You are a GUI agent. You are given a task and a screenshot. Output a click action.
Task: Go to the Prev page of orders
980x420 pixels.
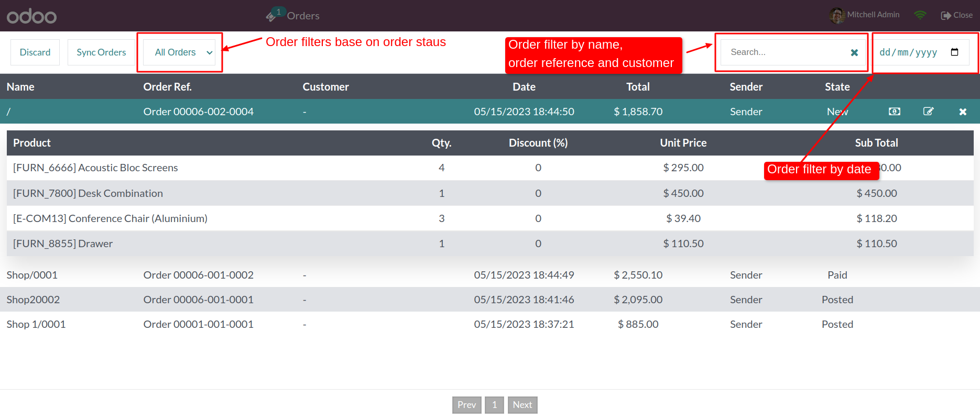(467, 405)
